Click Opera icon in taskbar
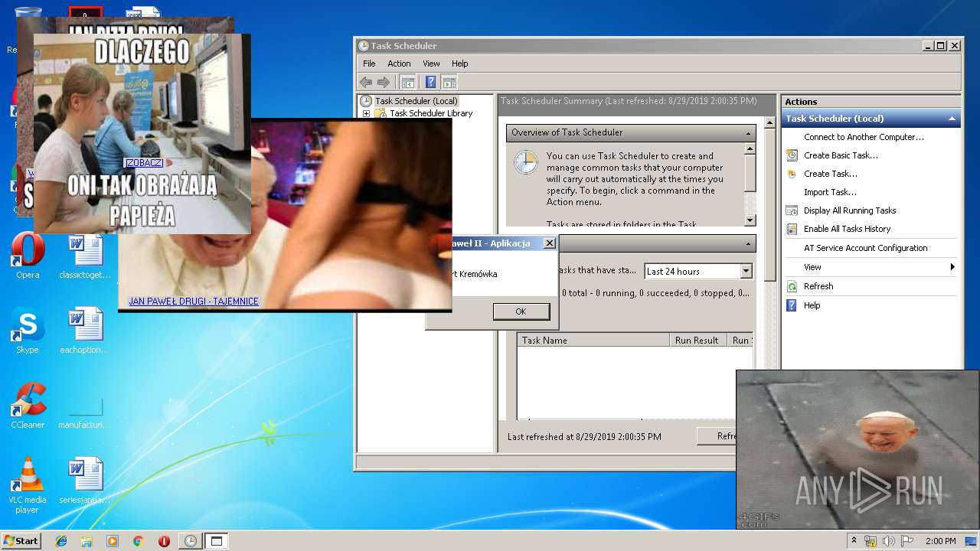The image size is (980, 551). (164, 541)
